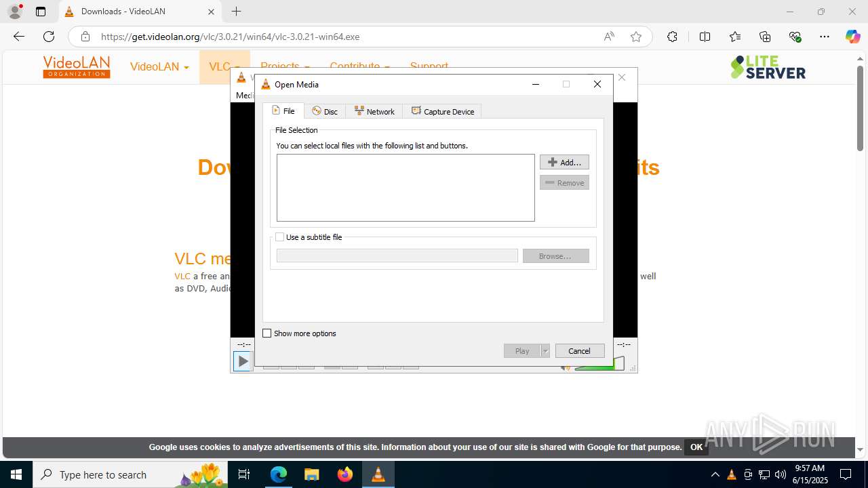The image size is (868, 488).
Task: Open the Edge profile avatar
Action: pos(15,12)
